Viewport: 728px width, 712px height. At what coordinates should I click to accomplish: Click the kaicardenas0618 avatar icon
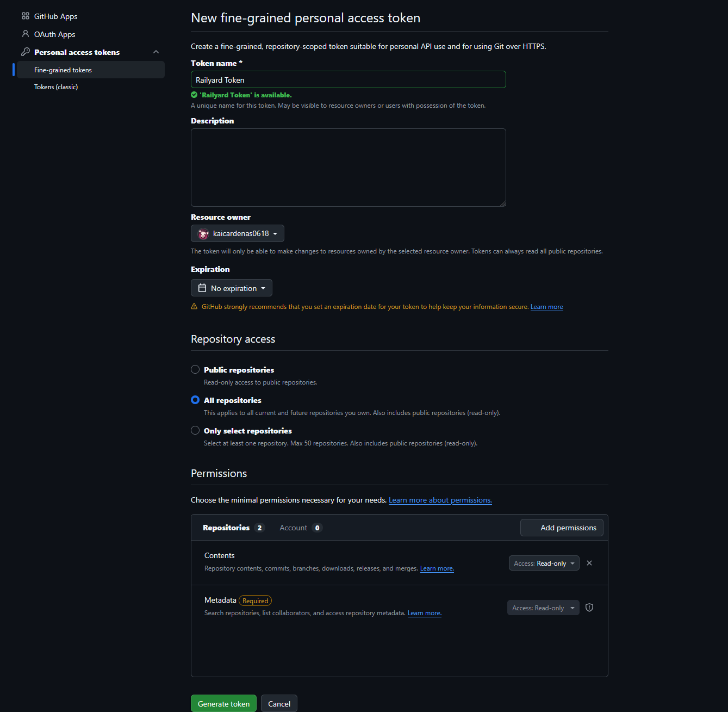point(203,234)
